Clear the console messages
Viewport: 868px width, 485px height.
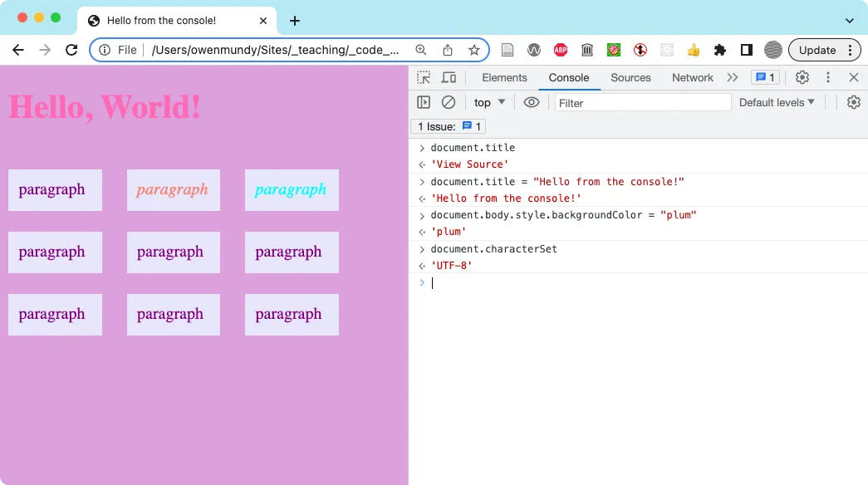click(449, 101)
